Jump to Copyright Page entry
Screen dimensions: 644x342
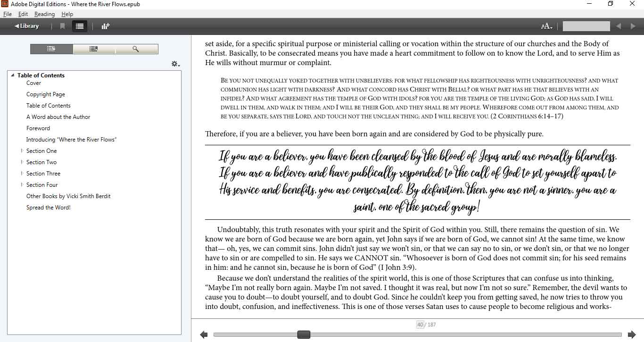point(46,94)
